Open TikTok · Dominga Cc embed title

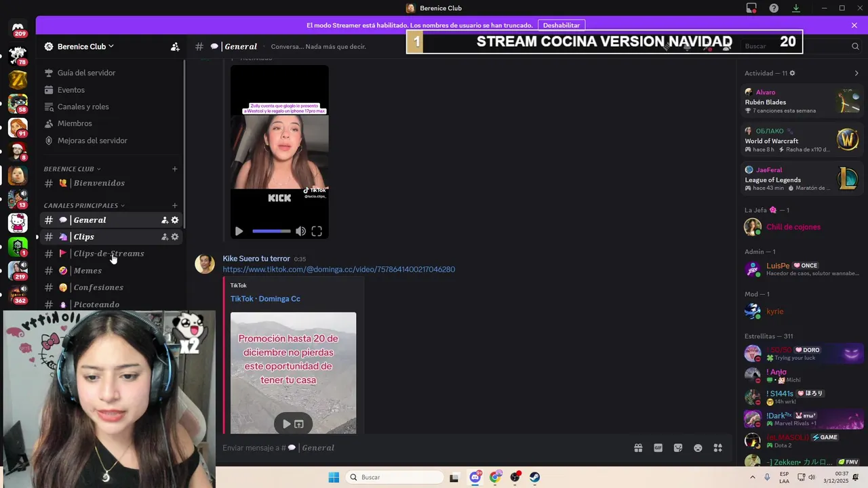(x=265, y=299)
